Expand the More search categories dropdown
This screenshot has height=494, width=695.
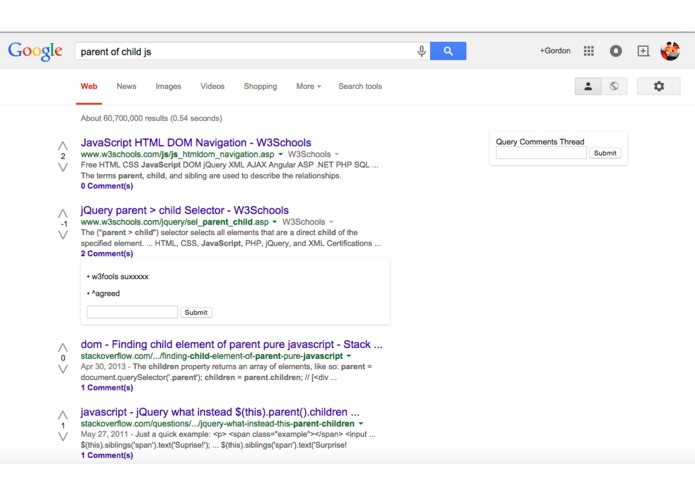click(308, 86)
